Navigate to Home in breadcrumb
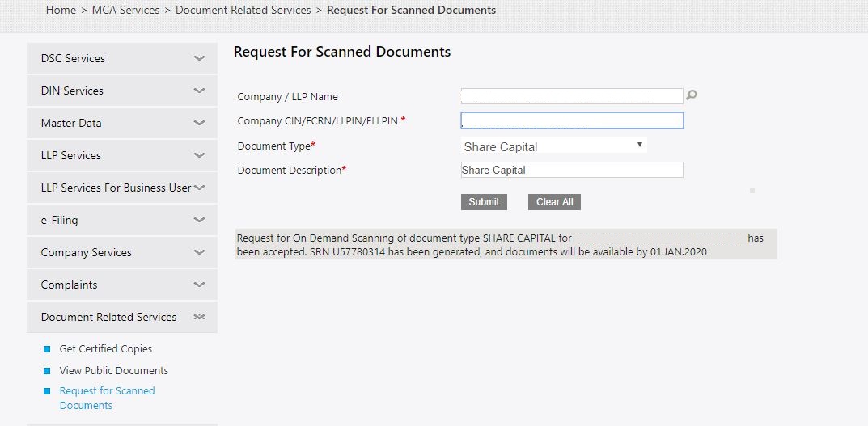 click(x=61, y=11)
